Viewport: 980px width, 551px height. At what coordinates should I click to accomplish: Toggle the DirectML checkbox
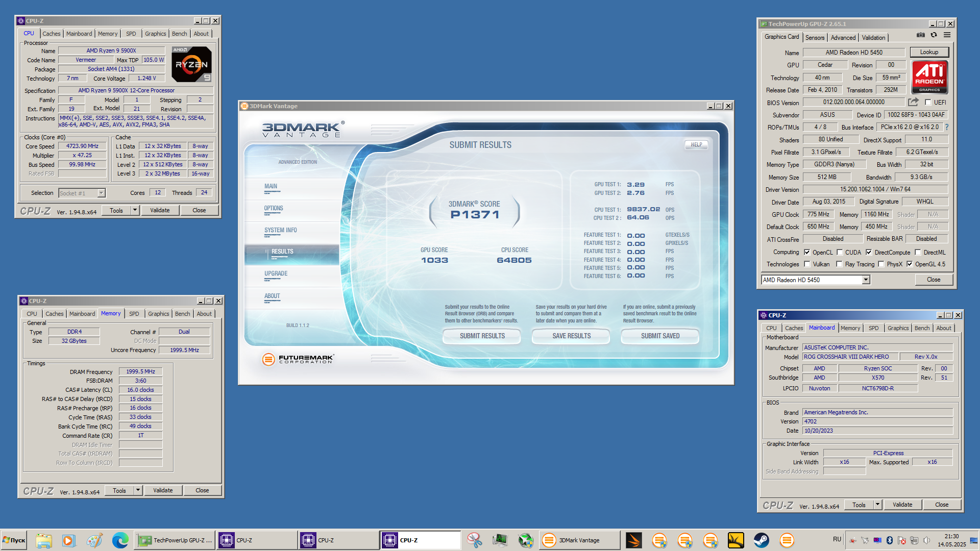pyautogui.click(x=918, y=252)
